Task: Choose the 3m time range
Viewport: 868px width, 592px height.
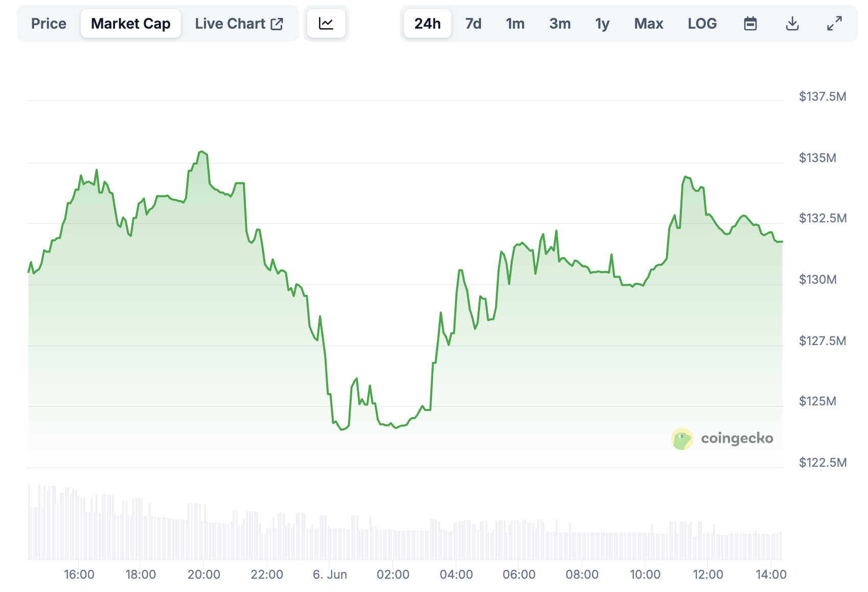Action: [560, 24]
